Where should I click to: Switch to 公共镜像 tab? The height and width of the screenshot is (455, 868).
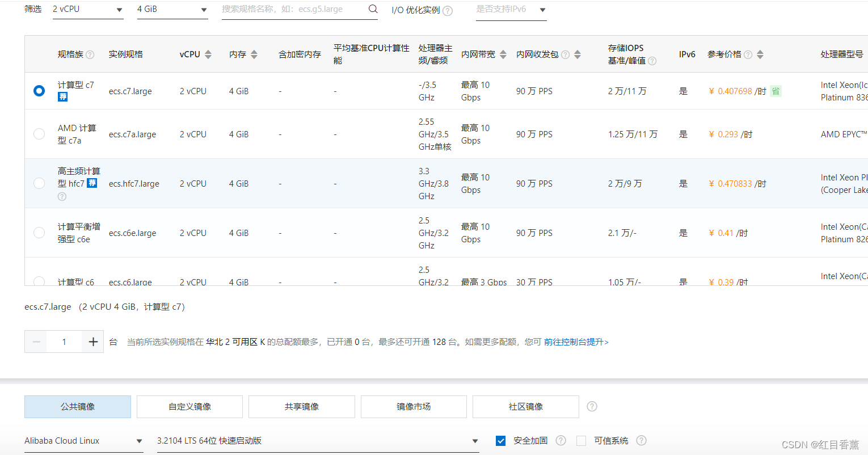(x=78, y=407)
